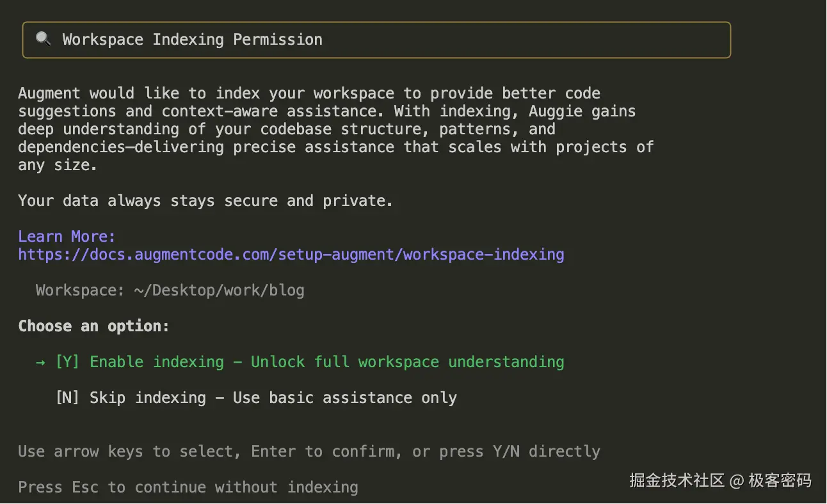Click the green arrow selection indicator

40,362
